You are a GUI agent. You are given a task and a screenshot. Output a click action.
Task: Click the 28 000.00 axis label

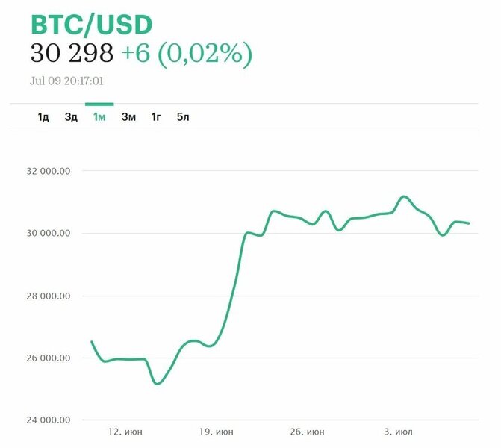coord(47,296)
